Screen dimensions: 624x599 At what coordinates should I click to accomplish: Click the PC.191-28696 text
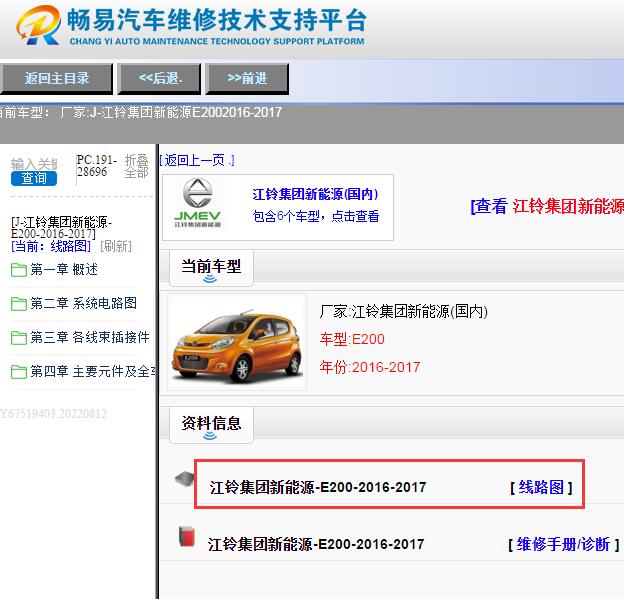click(96, 166)
